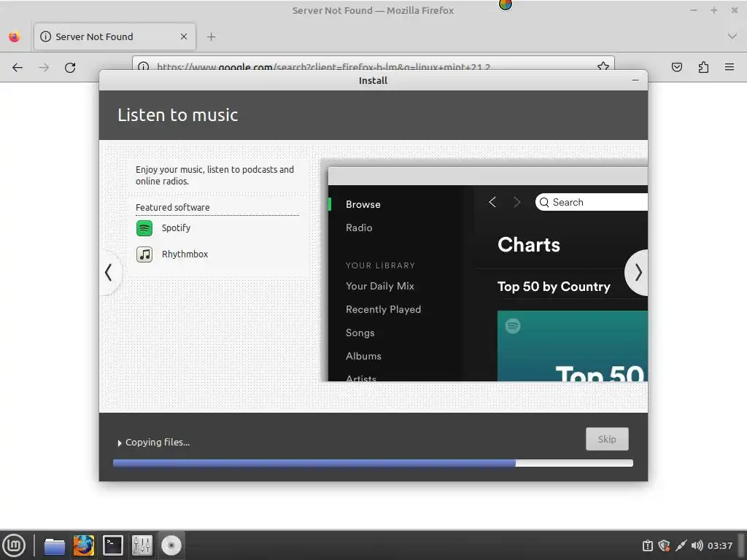Click the 03:37 clock in panel
Image resolution: width=747 pixels, height=560 pixels.
click(x=720, y=545)
